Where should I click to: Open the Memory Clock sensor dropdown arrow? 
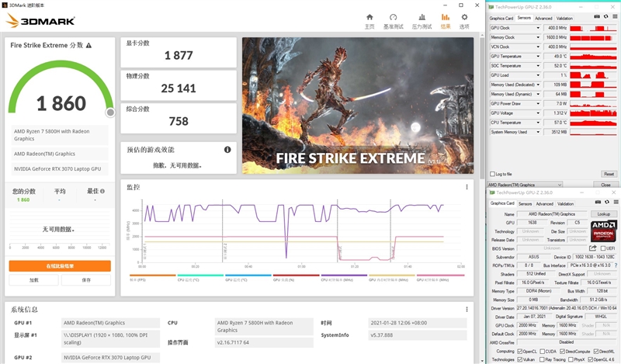(538, 37)
